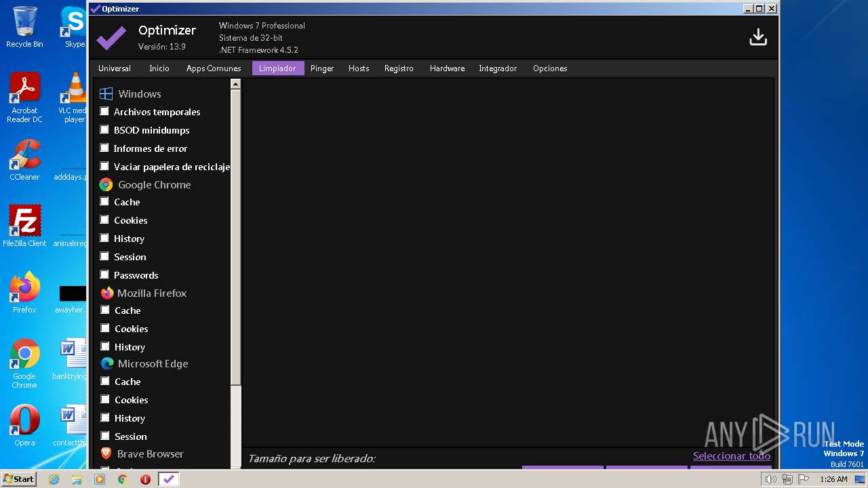Click the Microsoft Edge section icon
Viewport: 868px width, 488px height.
click(x=107, y=363)
